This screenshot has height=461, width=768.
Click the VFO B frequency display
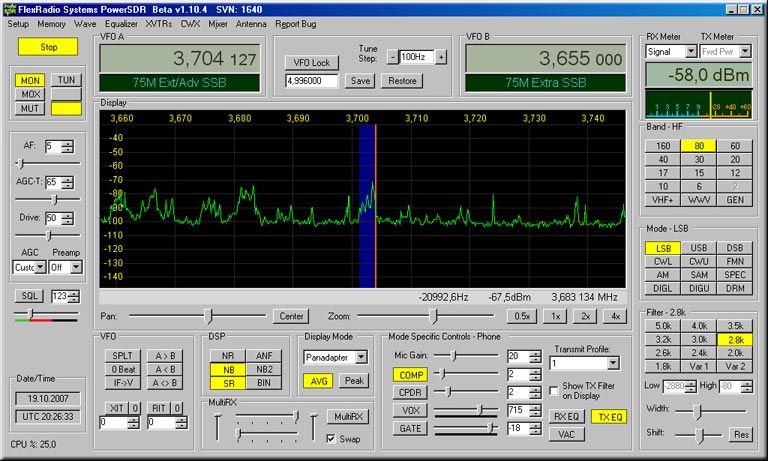[x=546, y=59]
